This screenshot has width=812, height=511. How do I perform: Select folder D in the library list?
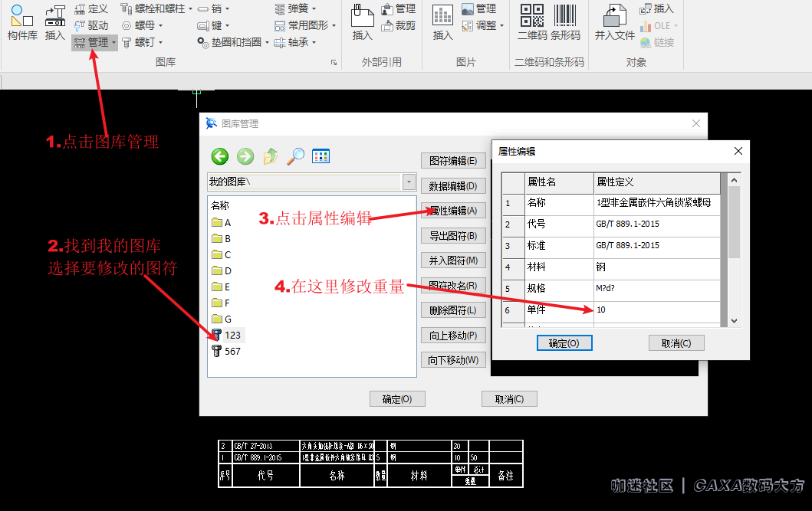point(221,271)
